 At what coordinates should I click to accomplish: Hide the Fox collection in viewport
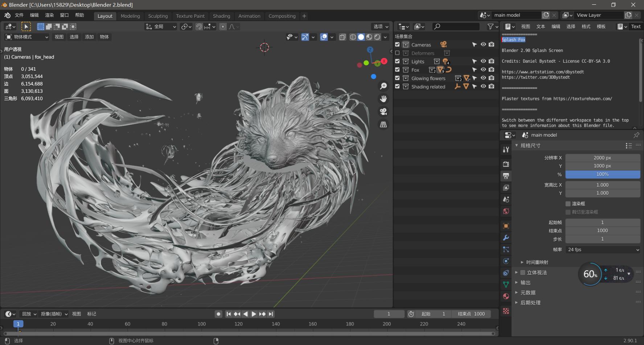(x=483, y=70)
